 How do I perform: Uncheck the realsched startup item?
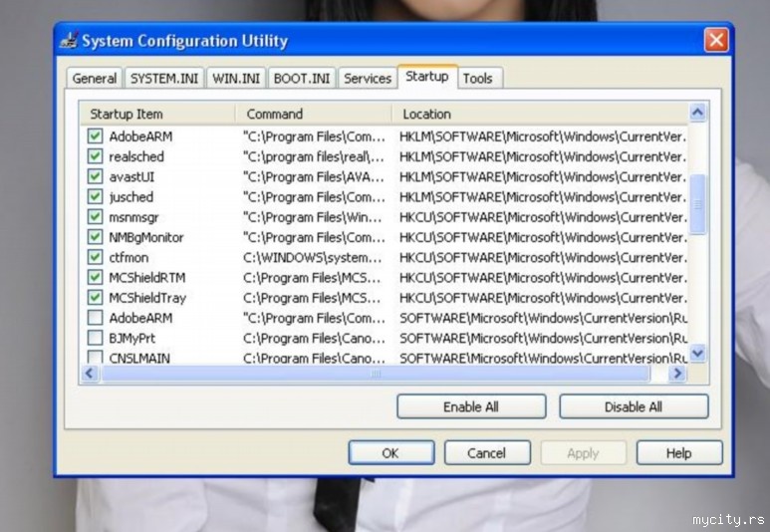pos(95,156)
